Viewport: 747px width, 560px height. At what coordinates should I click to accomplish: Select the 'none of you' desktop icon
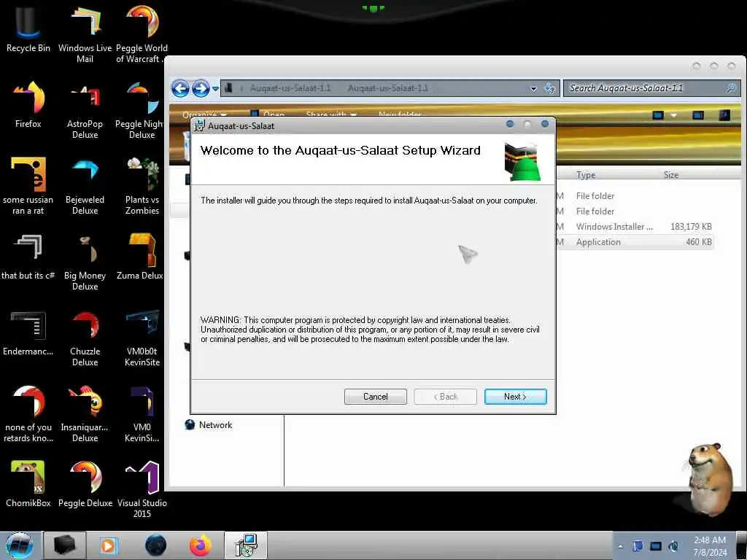point(28,413)
